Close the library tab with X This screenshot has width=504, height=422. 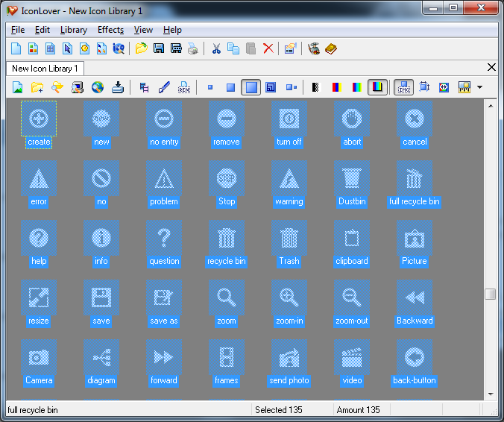pos(491,67)
